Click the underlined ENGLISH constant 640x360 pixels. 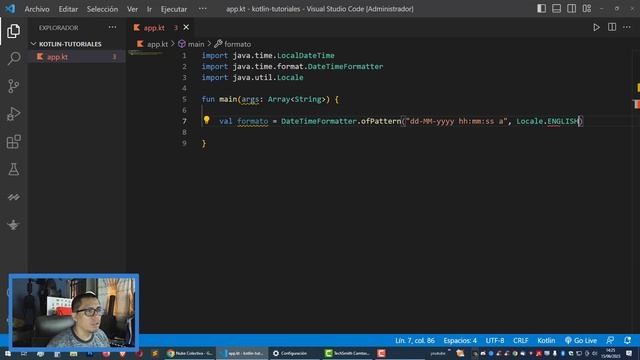click(563, 121)
